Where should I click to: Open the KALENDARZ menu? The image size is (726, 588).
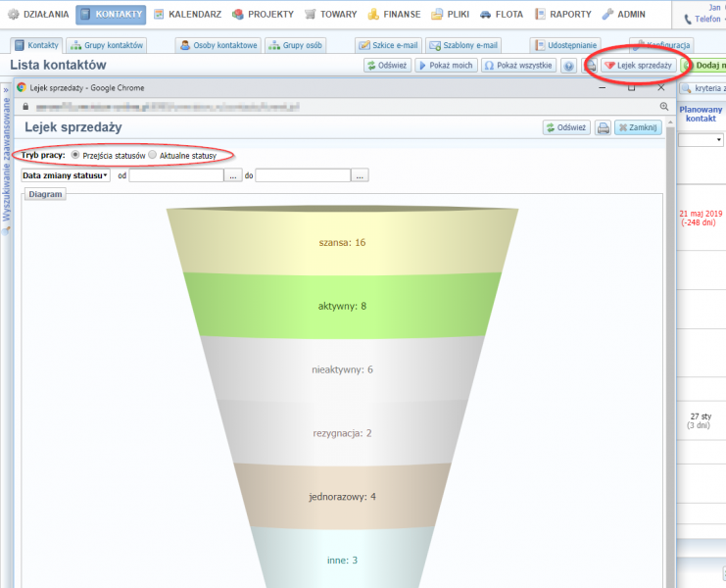coord(188,15)
